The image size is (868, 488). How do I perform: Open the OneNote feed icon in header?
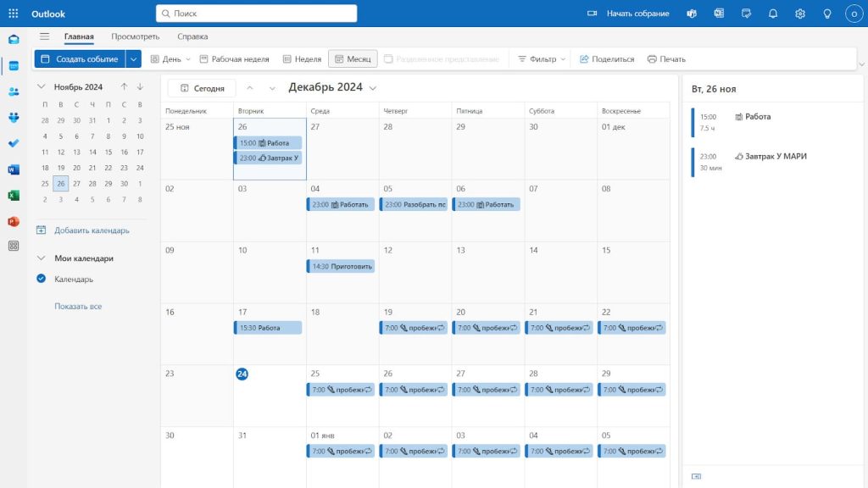point(719,14)
